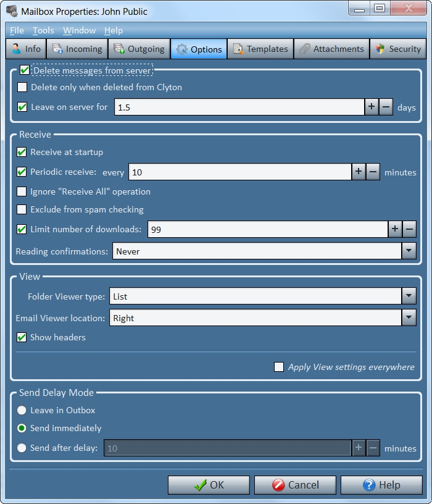Open the Templates tab
The image size is (432, 504).
(260, 49)
